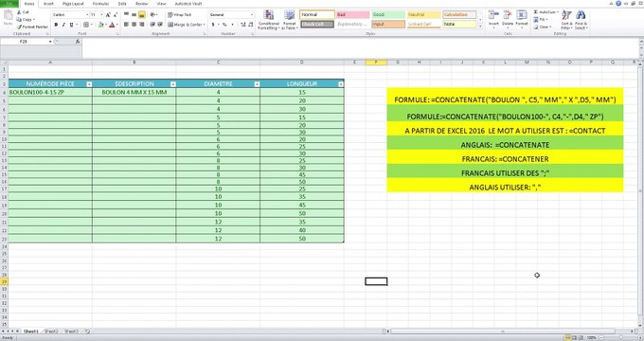Open Format as Table gallery
Screen dimensions: 644x341
coord(290,20)
